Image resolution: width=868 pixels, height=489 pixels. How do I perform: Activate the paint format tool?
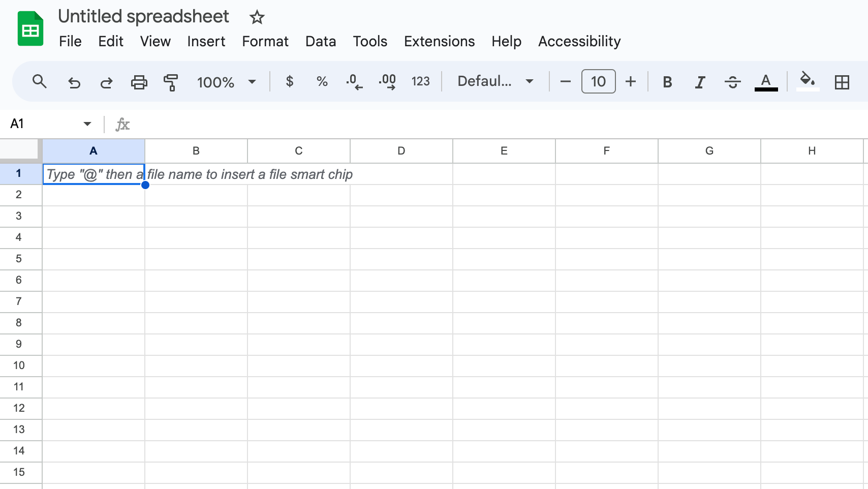(x=171, y=82)
